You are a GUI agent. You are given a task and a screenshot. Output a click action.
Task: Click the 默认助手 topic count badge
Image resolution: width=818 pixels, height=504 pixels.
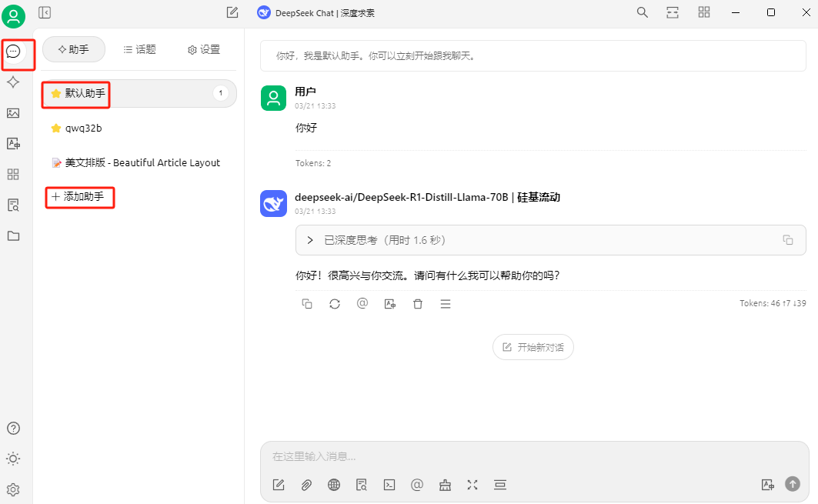point(221,93)
